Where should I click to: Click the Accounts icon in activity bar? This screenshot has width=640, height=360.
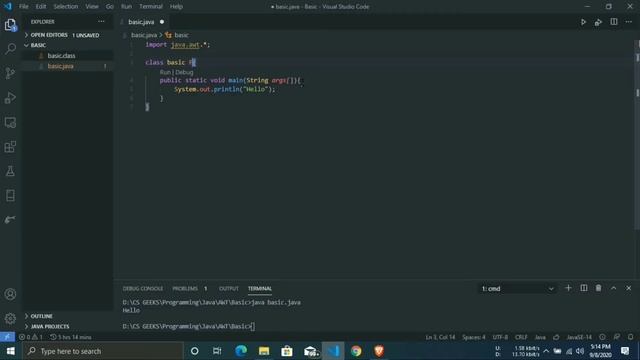coord(10,294)
